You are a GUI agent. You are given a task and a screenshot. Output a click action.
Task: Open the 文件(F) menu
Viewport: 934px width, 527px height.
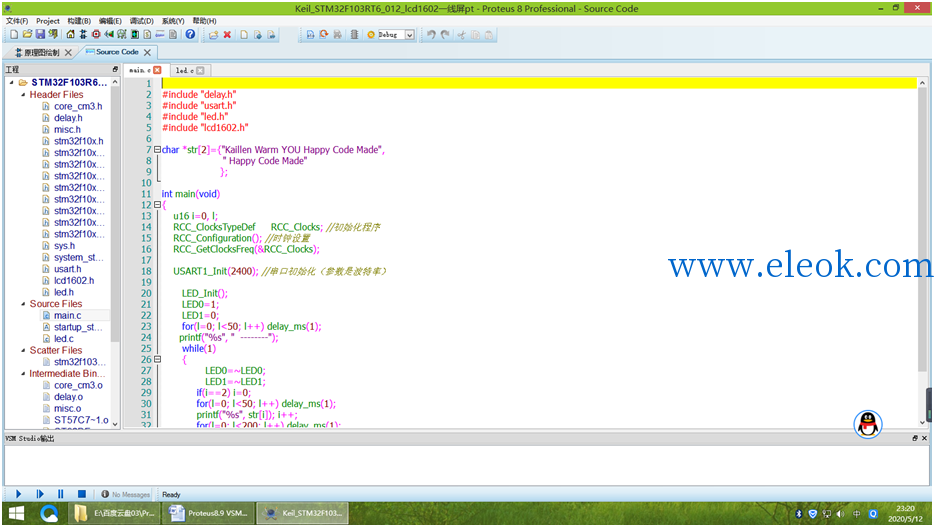(17, 21)
